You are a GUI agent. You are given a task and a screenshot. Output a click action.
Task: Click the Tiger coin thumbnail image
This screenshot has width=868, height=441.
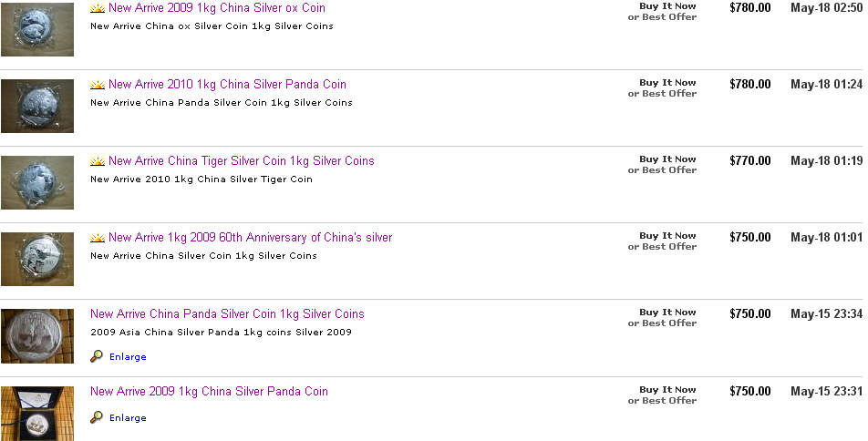(37, 182)
